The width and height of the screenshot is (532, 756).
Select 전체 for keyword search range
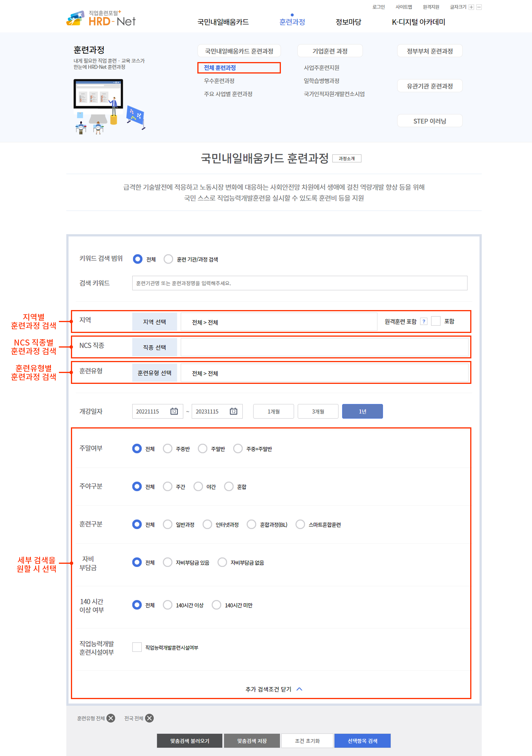[x=138, y=259]
